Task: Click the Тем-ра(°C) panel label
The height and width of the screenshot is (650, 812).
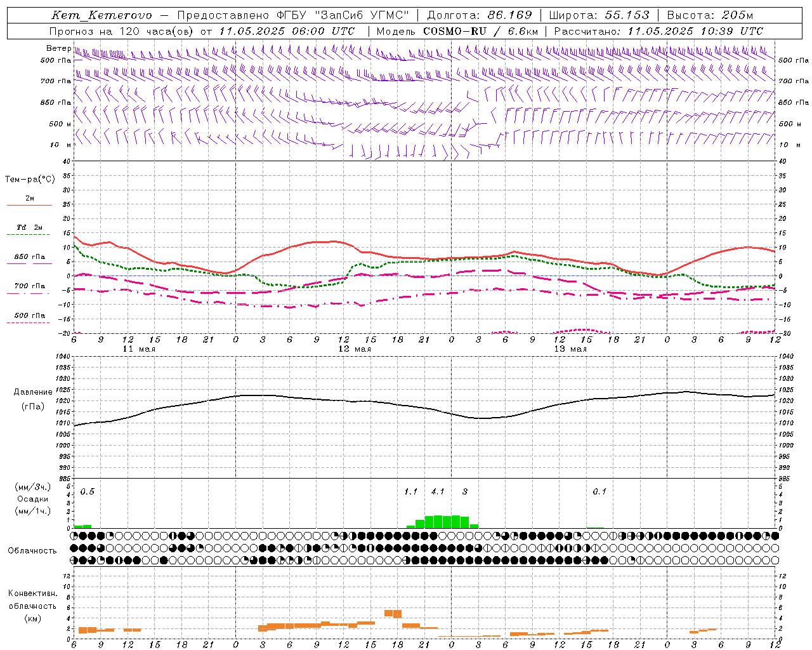Action: pos(30,180)
